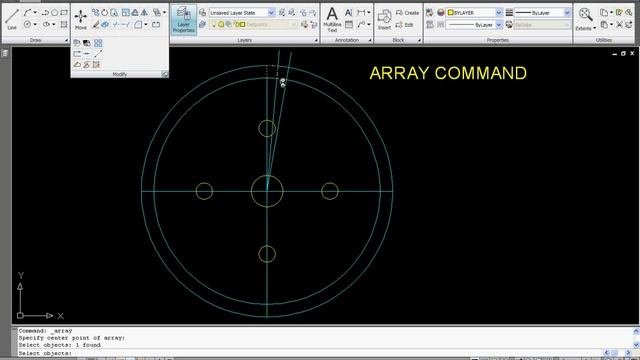Toggle layer freeze sun icon

[x=221, y=24]
